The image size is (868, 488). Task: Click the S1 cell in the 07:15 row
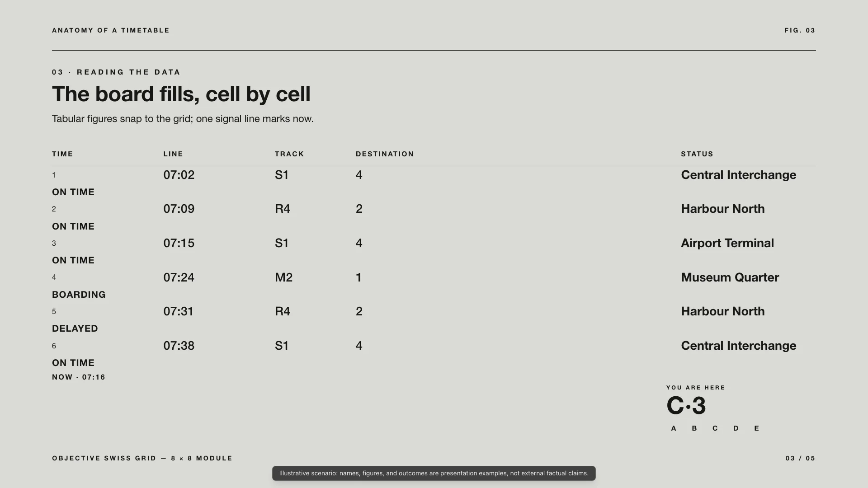click(x=282, y=243)
